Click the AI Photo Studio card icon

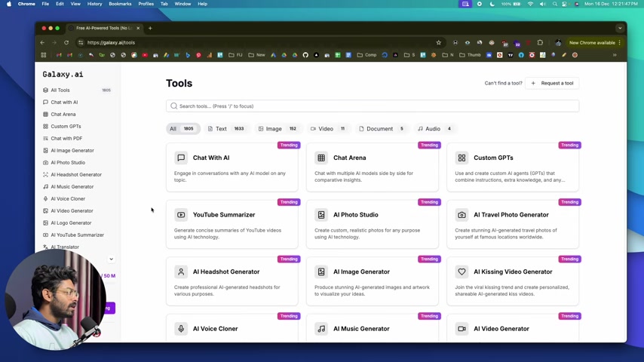pos(321,215)
